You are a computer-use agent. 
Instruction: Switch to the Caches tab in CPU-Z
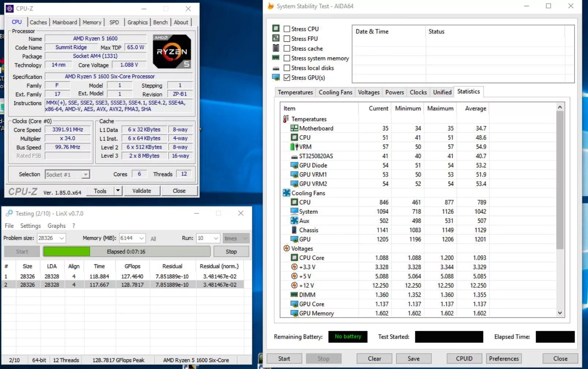38,22
